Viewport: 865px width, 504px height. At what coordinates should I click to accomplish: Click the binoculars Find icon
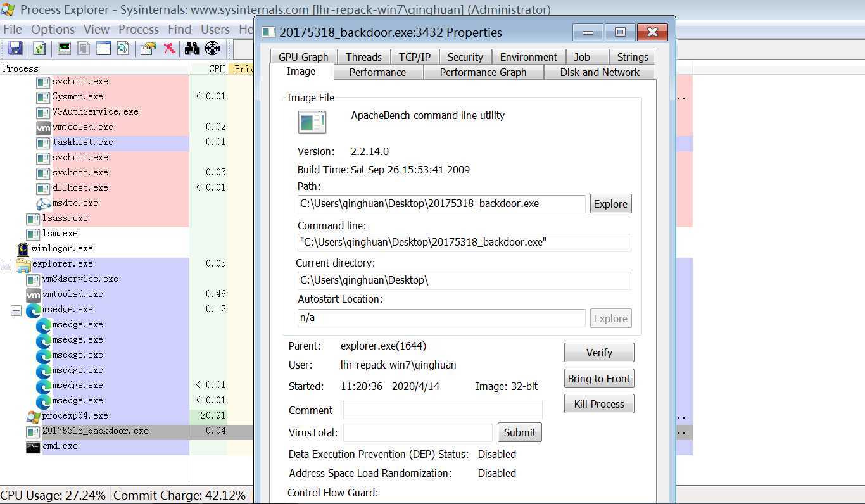pos(192,48)
